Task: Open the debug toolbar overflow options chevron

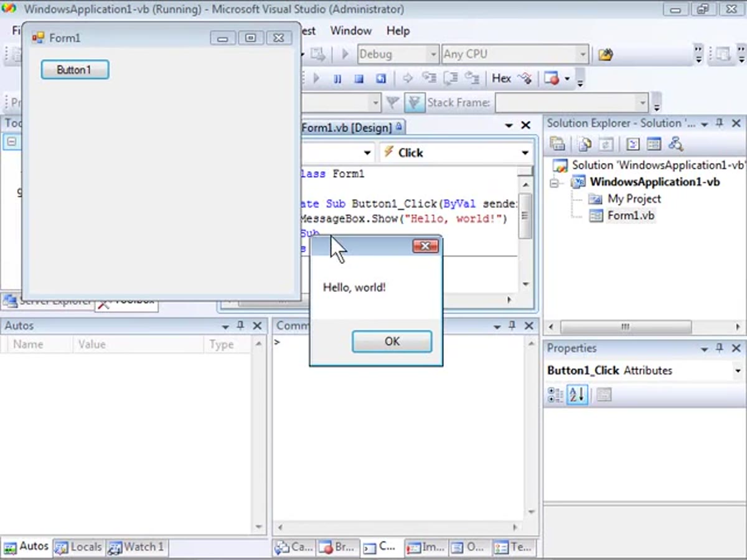Action: coord(580,79)
